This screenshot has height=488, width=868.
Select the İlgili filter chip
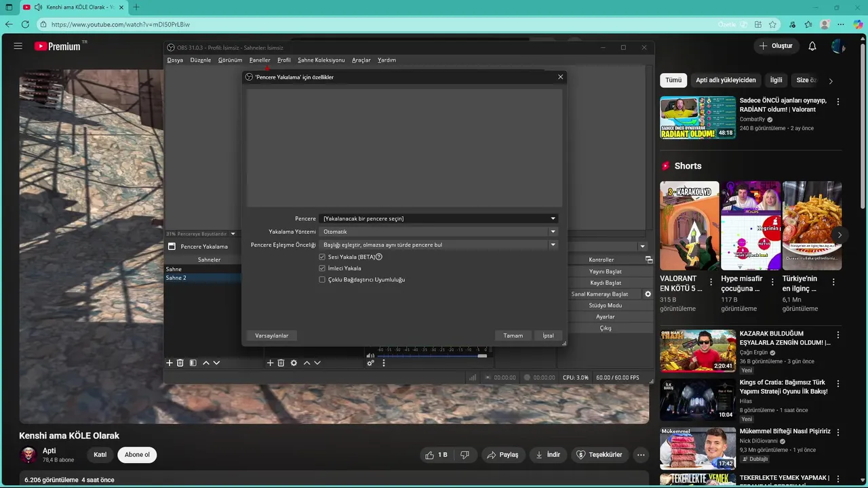pyautogui.click(x=776, y=80)
